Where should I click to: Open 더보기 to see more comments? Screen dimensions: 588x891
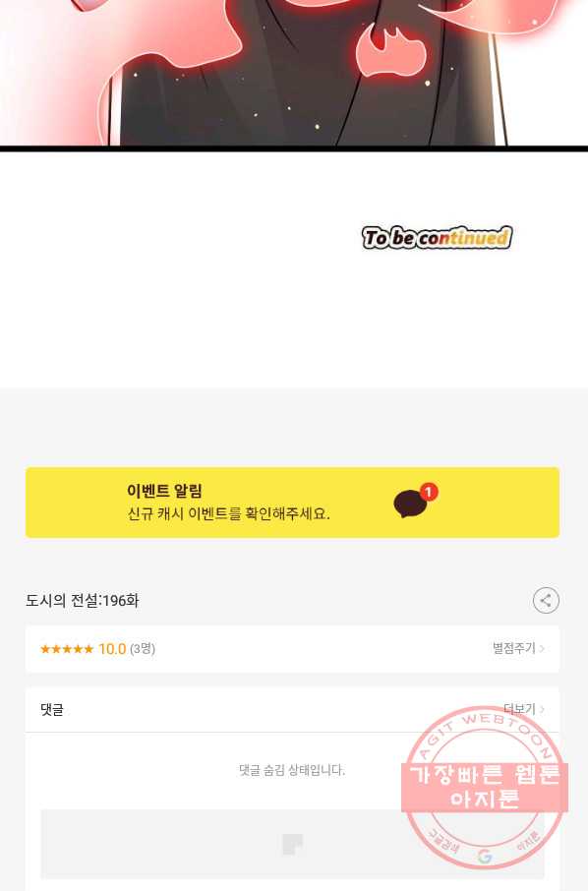[x=519, y=709]
